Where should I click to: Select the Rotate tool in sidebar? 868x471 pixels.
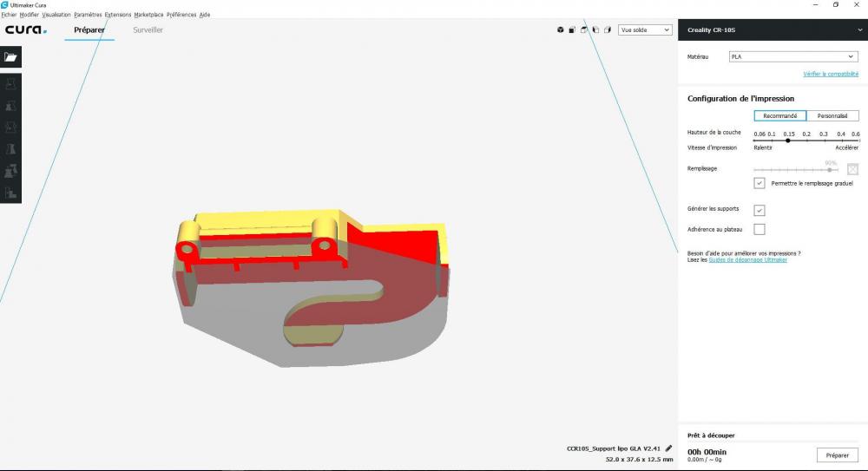10,128
